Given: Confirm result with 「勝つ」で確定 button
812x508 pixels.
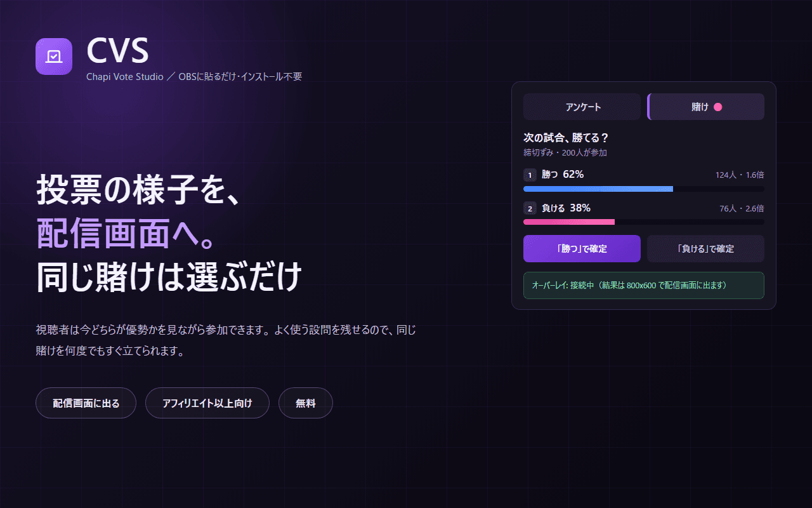Looking at the screenshot, I should (x=582, y=248).
